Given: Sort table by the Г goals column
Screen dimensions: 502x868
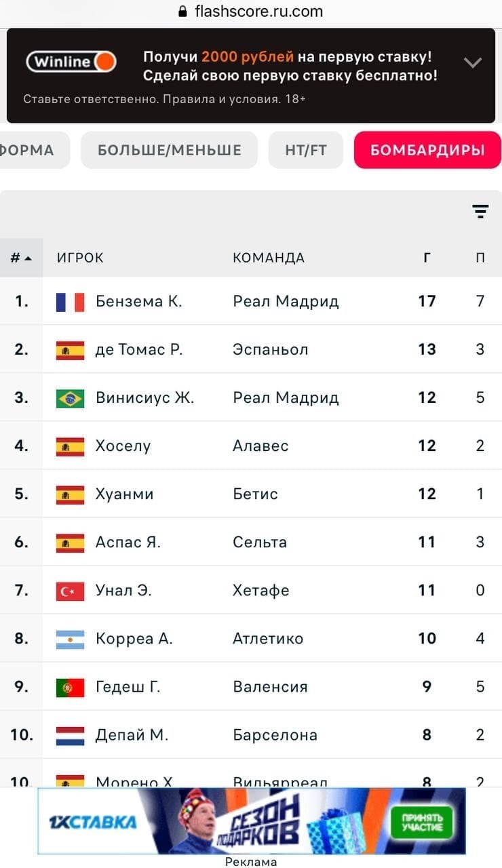Looking at the screenshot, I should (427, 258).
